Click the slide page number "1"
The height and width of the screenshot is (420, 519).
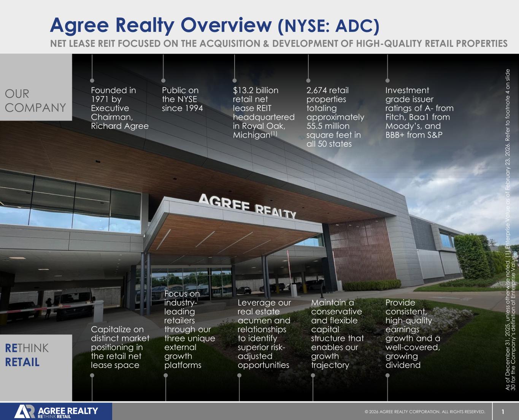click(x=503, y=412)
